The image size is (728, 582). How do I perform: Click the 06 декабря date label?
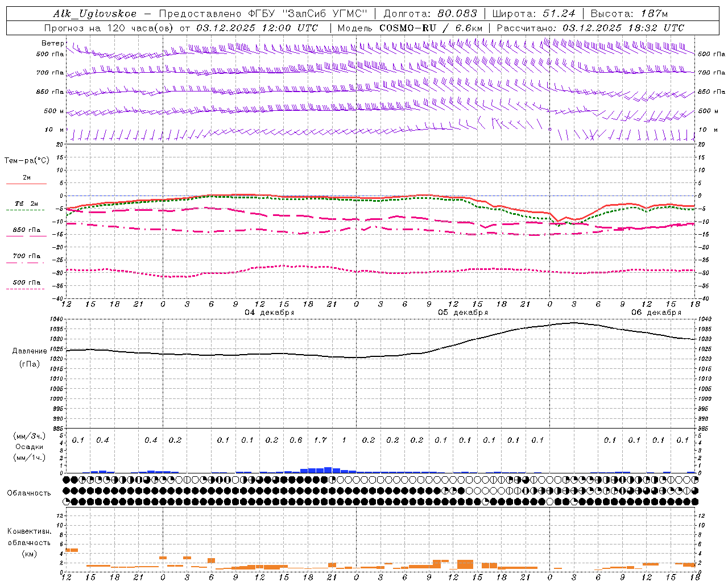click(656, 313)
